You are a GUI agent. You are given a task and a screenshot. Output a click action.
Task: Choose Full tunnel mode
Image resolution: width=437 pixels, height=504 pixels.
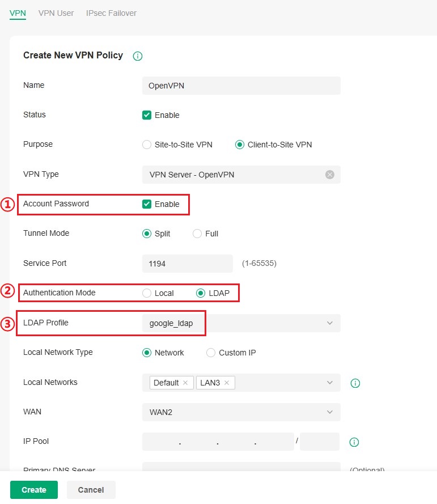point(197,234)
